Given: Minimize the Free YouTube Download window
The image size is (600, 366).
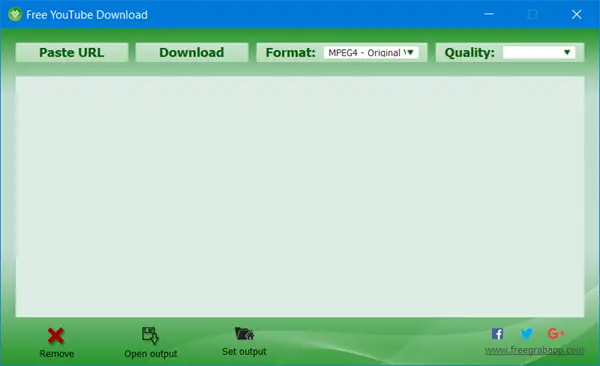Looking at the screenshot, I should [489, 15].
